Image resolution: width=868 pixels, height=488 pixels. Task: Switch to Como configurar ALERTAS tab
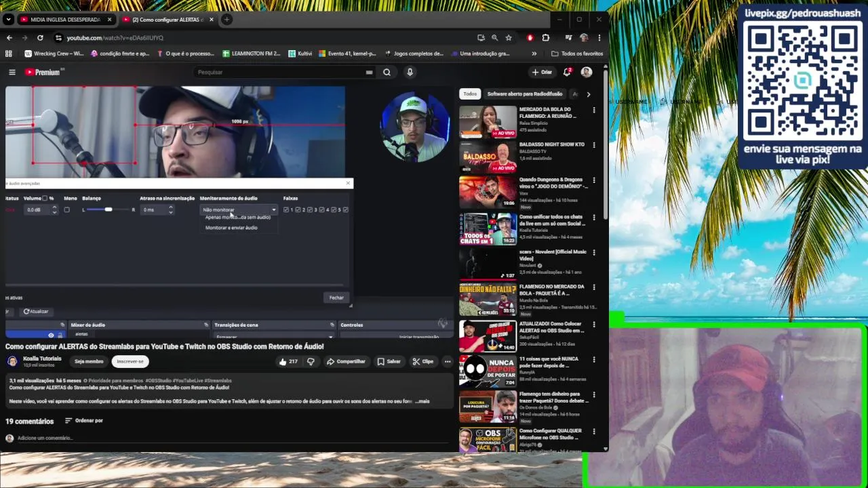[x=167, y=20]
